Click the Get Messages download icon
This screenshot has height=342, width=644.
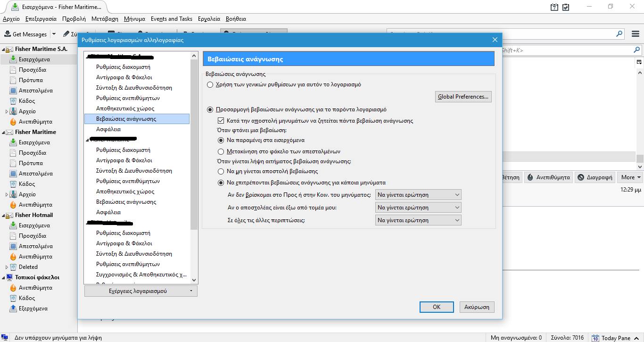pyautogui.click(x=8, y=34)
